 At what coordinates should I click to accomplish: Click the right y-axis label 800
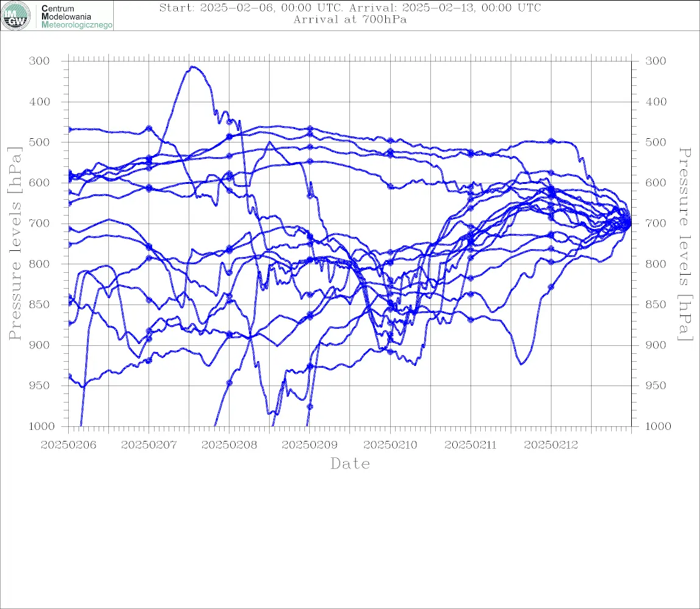[x=656, y=264]
